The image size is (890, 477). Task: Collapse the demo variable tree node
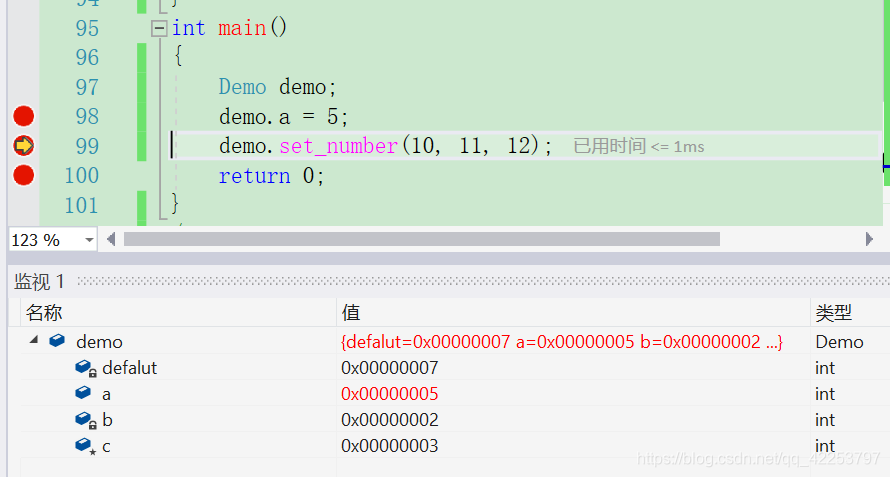point(34,340)
